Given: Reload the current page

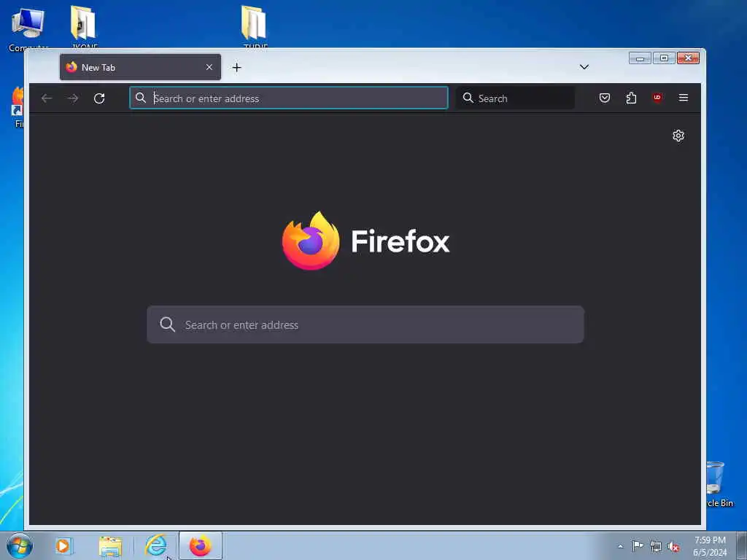Looking at the screenshot, I should click(x=99, y=98).
